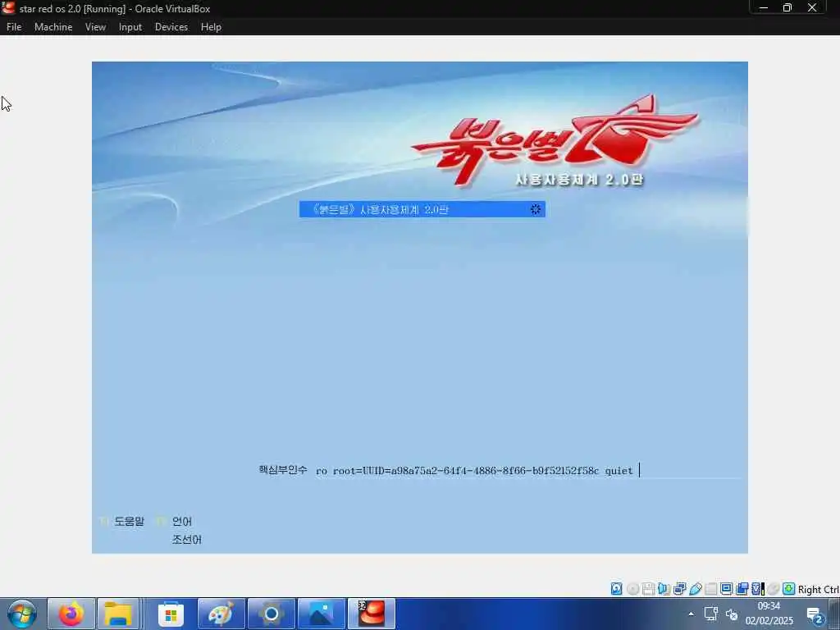Open Microsoft Store from the taskbar
The height and width of the screenshot is (630, 840).
(171, 614)
